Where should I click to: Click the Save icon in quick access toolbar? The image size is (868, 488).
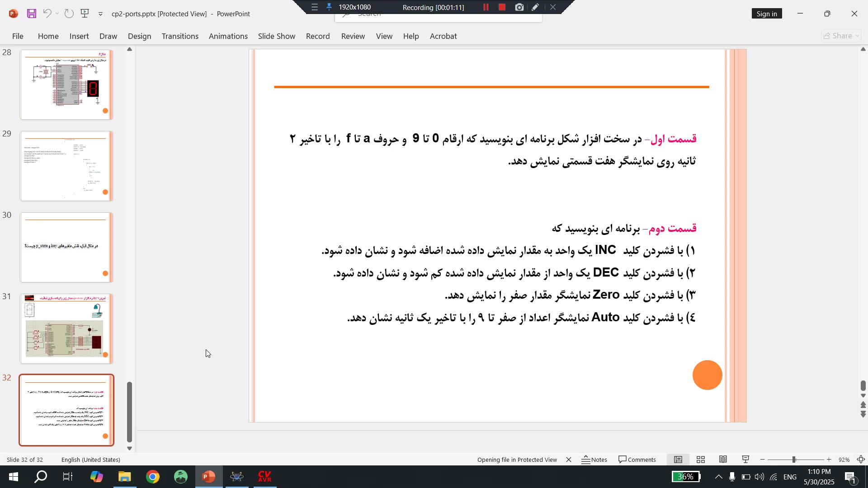(31, 14)
